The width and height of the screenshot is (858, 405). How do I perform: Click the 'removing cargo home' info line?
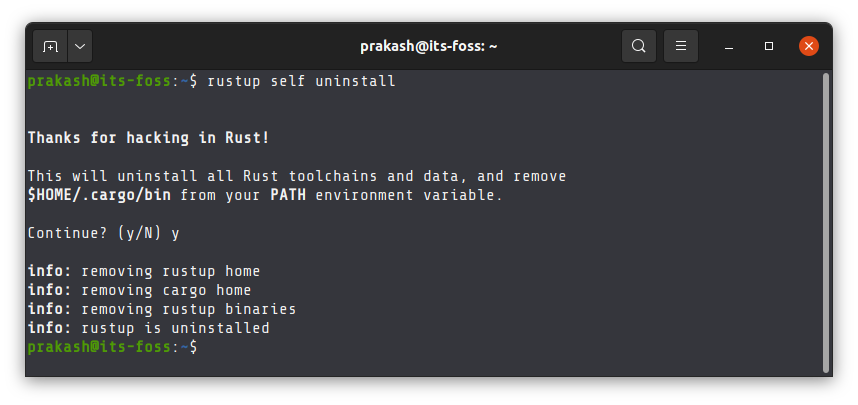[x=140, y=290]
